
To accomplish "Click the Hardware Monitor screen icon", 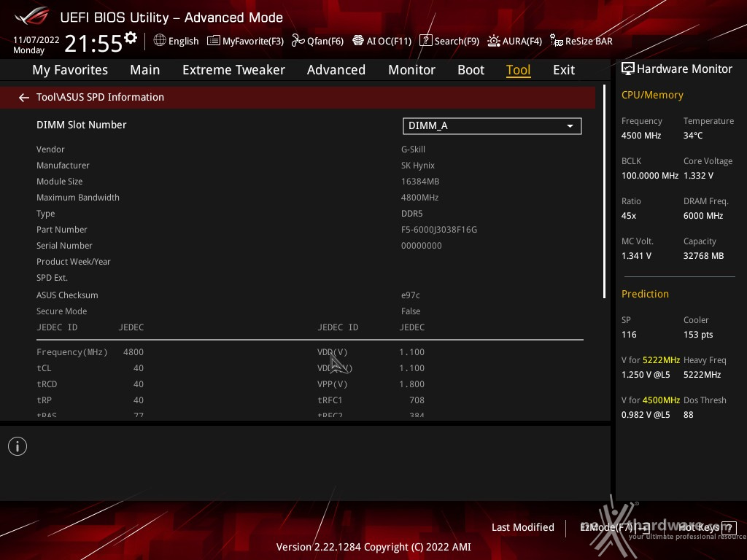I will point(628,69).
